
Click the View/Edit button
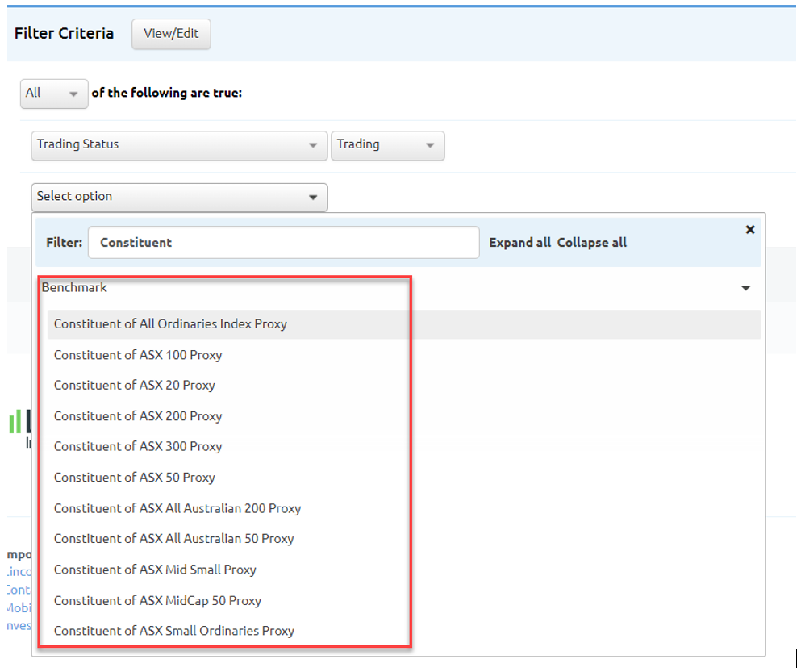[x=171, y=34]
